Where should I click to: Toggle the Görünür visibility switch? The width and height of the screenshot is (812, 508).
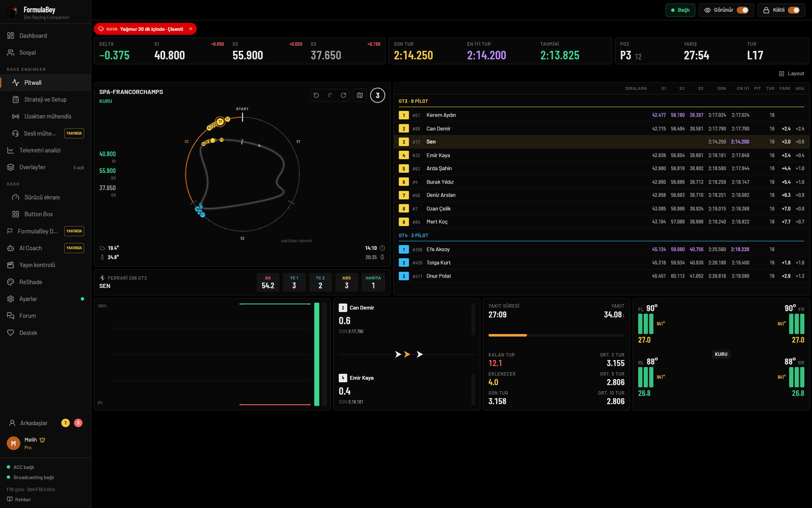pos(742,10)
